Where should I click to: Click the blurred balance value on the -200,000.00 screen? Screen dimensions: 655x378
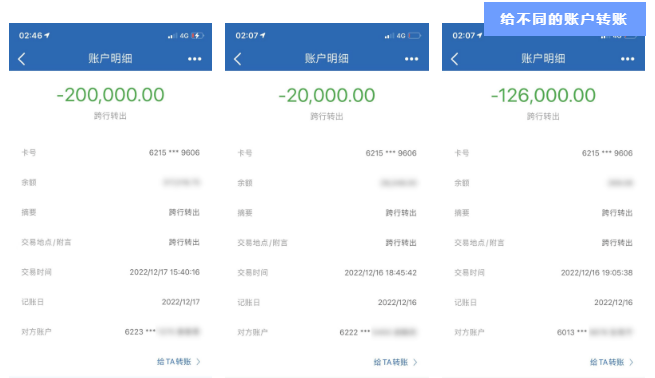coord(181,183)
